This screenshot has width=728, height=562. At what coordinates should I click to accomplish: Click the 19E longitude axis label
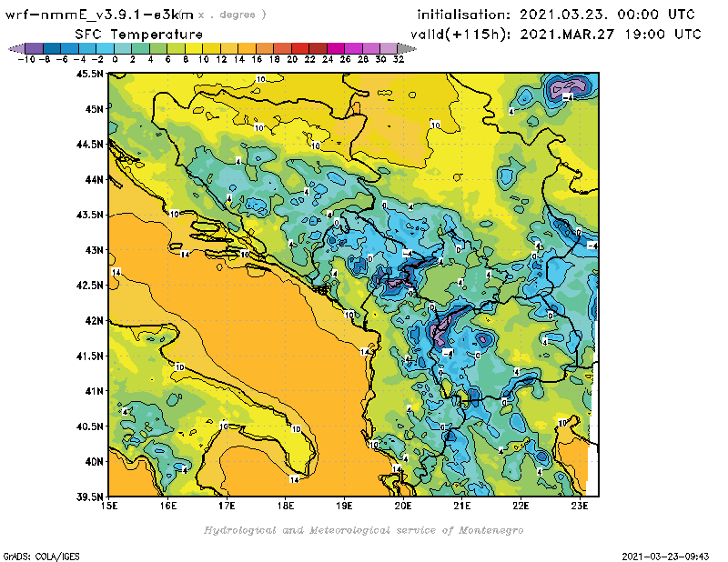344,507
